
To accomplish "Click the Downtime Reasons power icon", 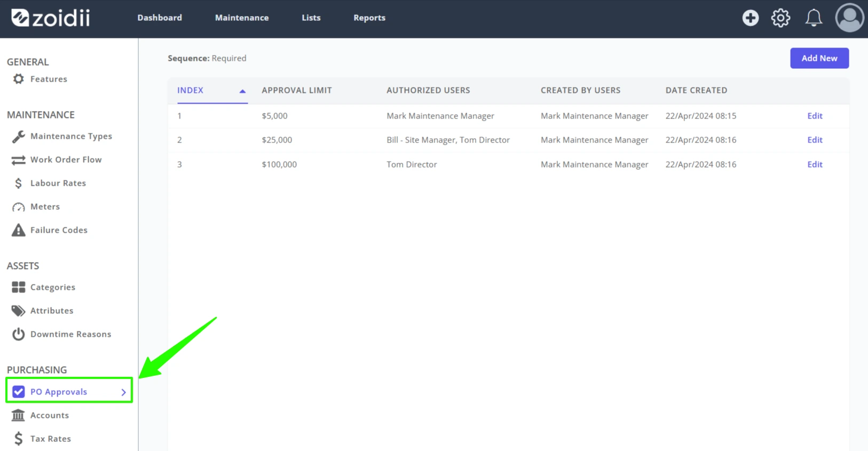I will 19,334.
